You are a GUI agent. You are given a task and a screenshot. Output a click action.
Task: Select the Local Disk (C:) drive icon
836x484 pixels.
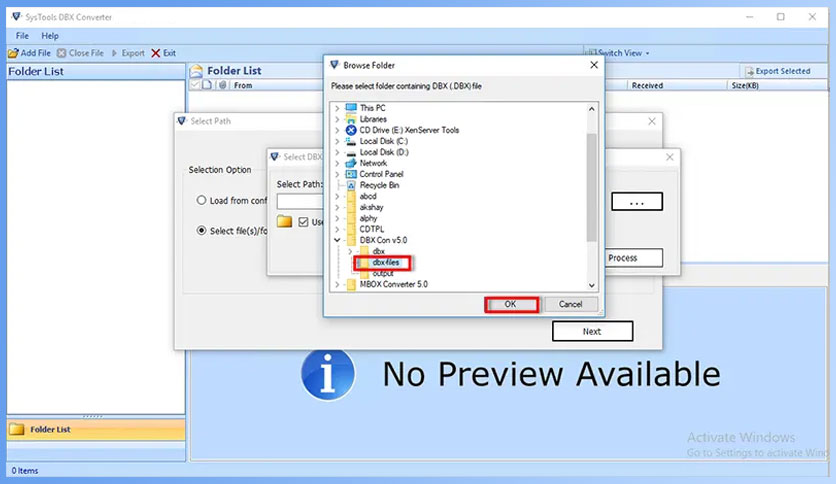[351, 141]
